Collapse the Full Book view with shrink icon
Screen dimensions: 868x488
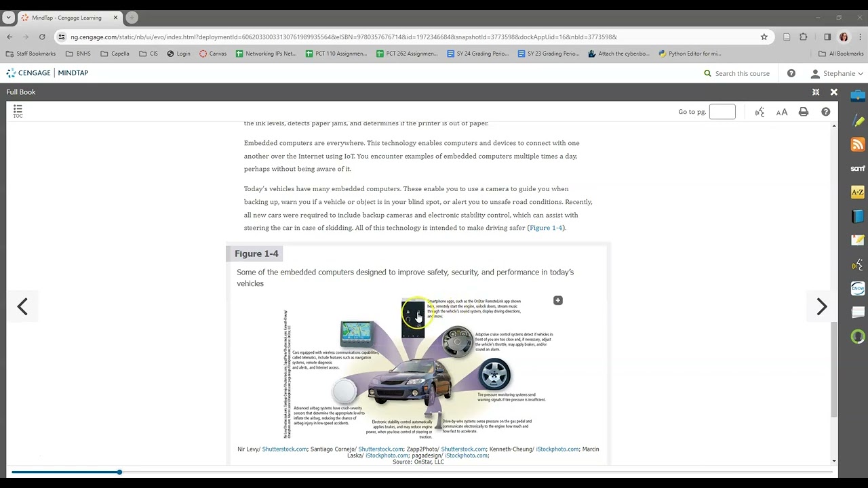coord(816,92)
